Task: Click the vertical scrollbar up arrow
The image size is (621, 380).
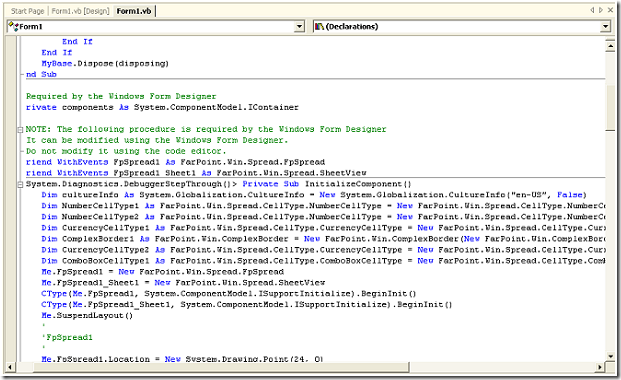Action: [x=610, y=46]
